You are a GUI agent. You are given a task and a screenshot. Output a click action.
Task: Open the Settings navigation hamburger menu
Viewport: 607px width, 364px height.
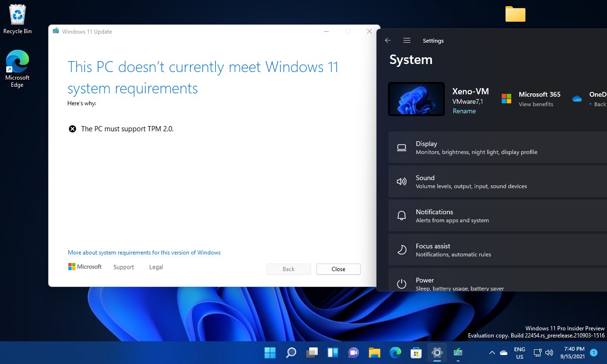pos(406,40)
